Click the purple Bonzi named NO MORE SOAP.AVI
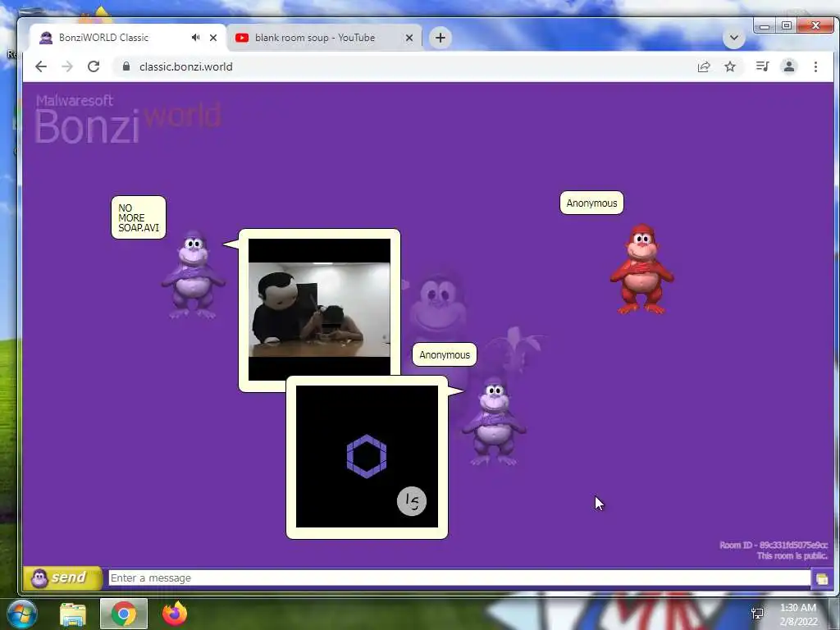The image size is (840, 630). 193,275
